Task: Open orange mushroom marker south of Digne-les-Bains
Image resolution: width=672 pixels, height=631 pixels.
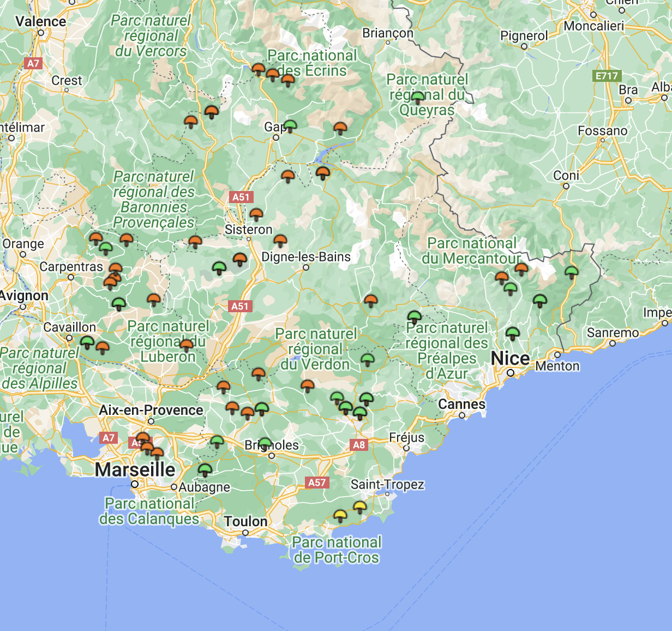Action: [371, 300]
